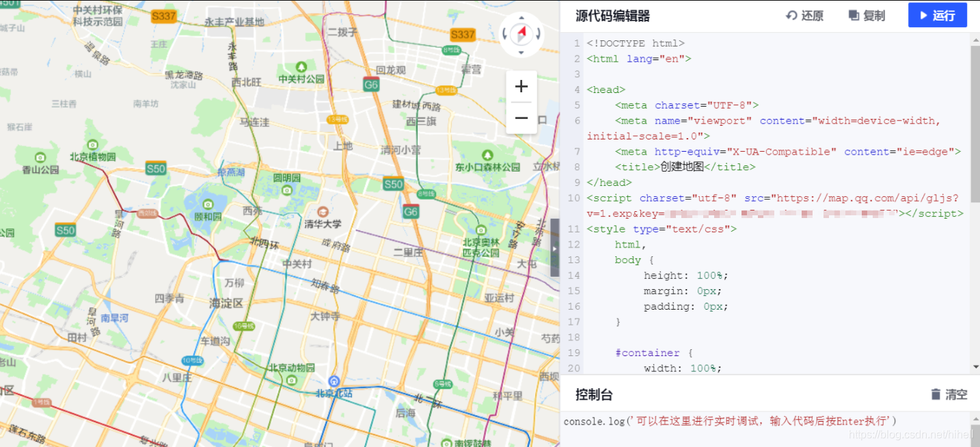Viewport: 980px width, 447px height.
Task: Click the 北京北站 station icon on map
Action: [x=334, y=381]
